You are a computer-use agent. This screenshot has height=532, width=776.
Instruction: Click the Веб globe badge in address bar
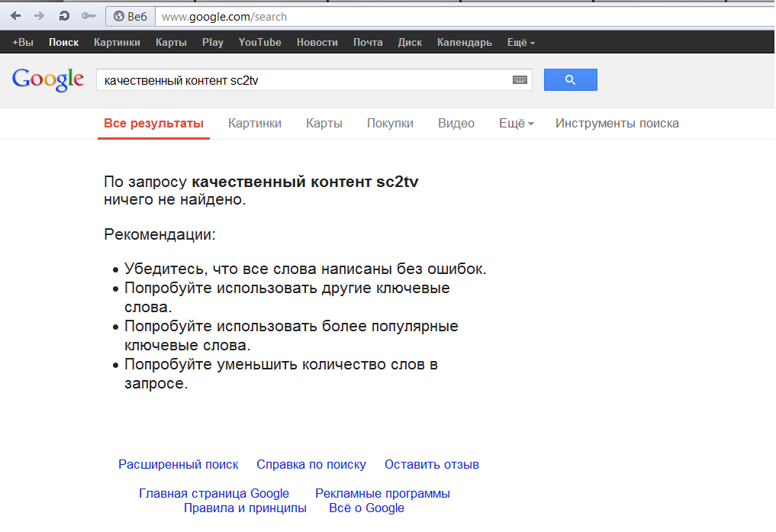tap(130, 16)
